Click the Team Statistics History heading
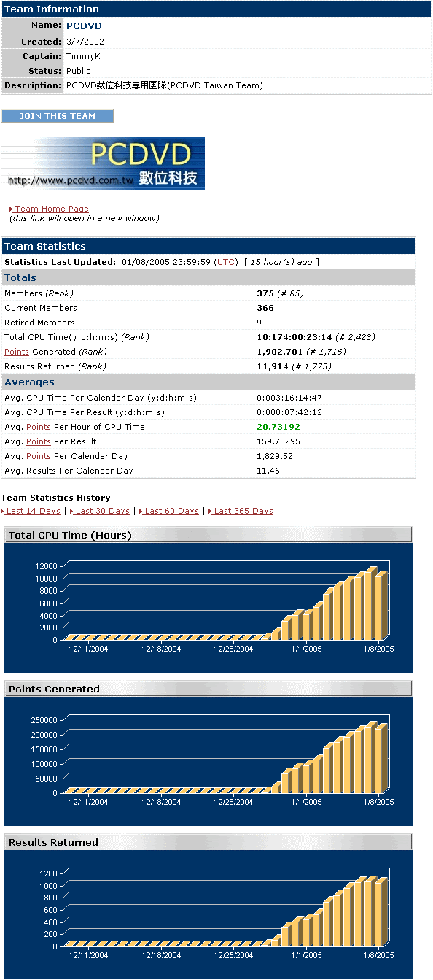 [56, 498]
